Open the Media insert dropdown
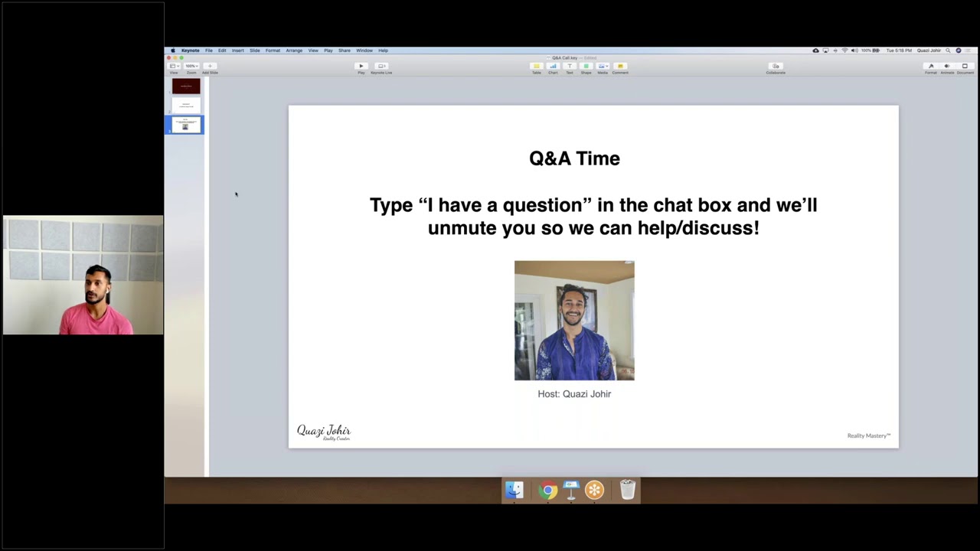 [x=603, y=66]
